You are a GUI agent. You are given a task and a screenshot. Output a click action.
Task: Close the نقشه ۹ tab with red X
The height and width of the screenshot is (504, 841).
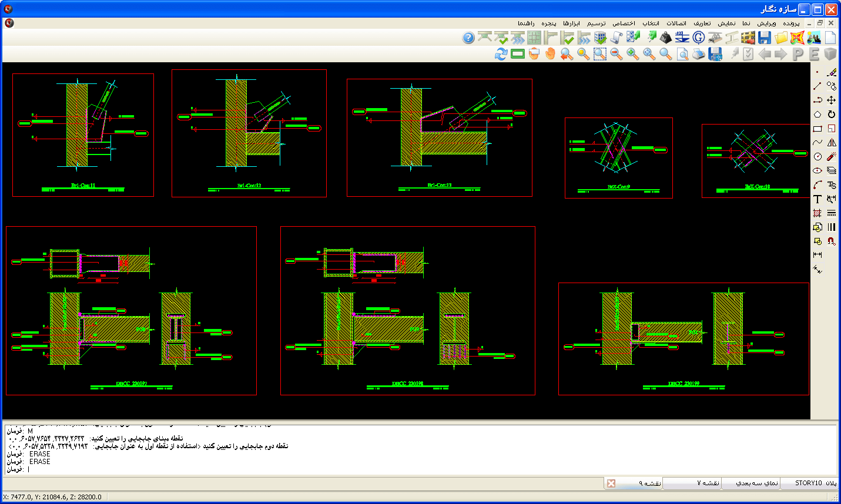[x=611, y=483]
